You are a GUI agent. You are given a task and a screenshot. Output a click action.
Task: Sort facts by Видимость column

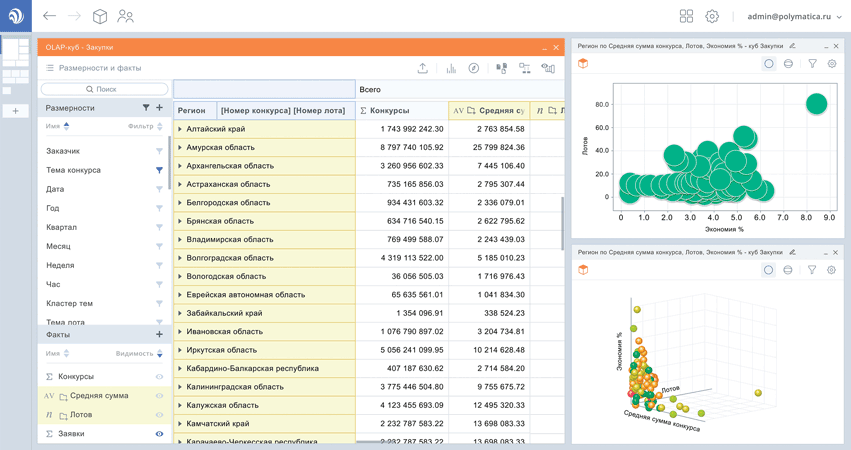tap(139, 353)
